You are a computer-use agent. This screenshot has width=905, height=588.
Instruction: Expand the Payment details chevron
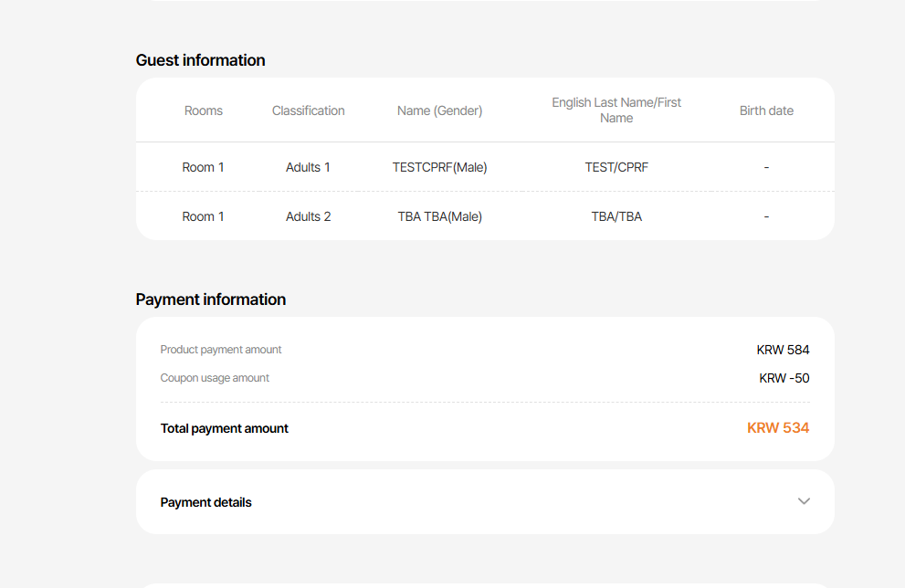point(804,501)
